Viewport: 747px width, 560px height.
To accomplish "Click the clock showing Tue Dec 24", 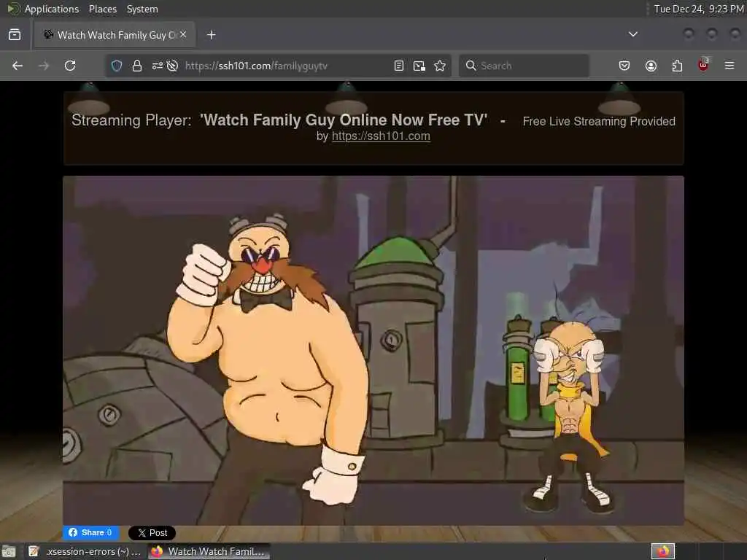I will click(x=698, y=9).
